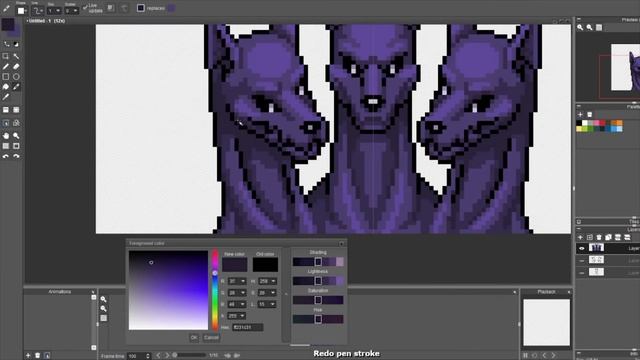This screenshot has height=360, width=640.
Task: Hide the top active layer with eye icon
Action: [x=582, y=248]
